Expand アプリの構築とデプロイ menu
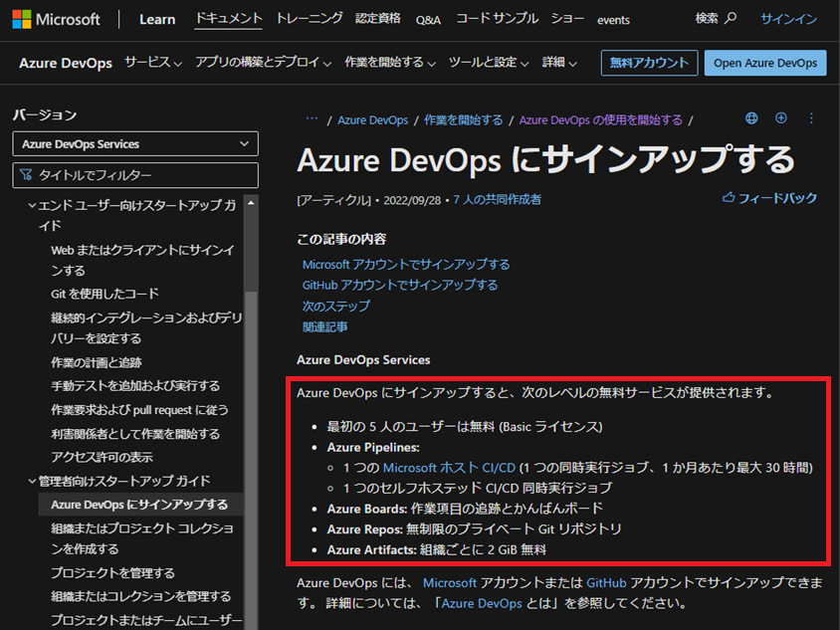Image resolution: width=840 pixels, height=630 pixels. 263,63
